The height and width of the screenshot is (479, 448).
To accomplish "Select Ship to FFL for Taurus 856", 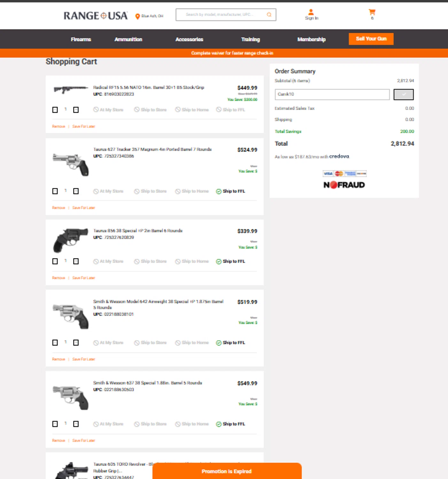I will (231, 262).
